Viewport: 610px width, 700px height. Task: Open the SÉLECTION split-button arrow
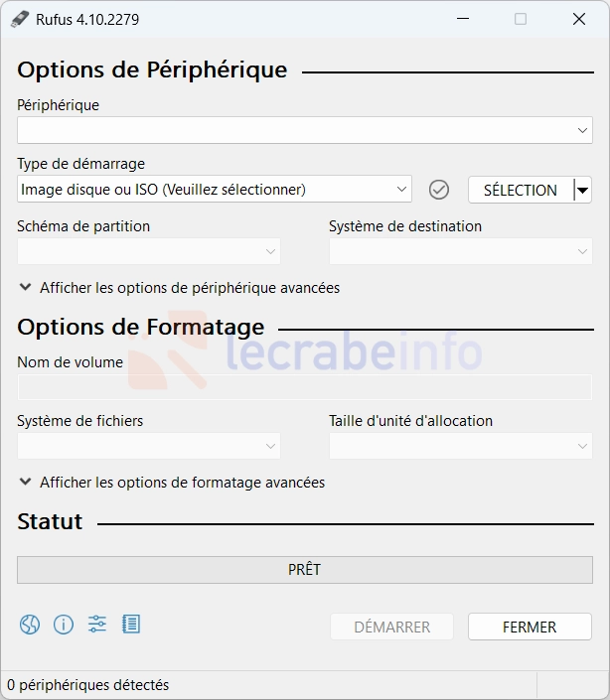tap(583, 190)
